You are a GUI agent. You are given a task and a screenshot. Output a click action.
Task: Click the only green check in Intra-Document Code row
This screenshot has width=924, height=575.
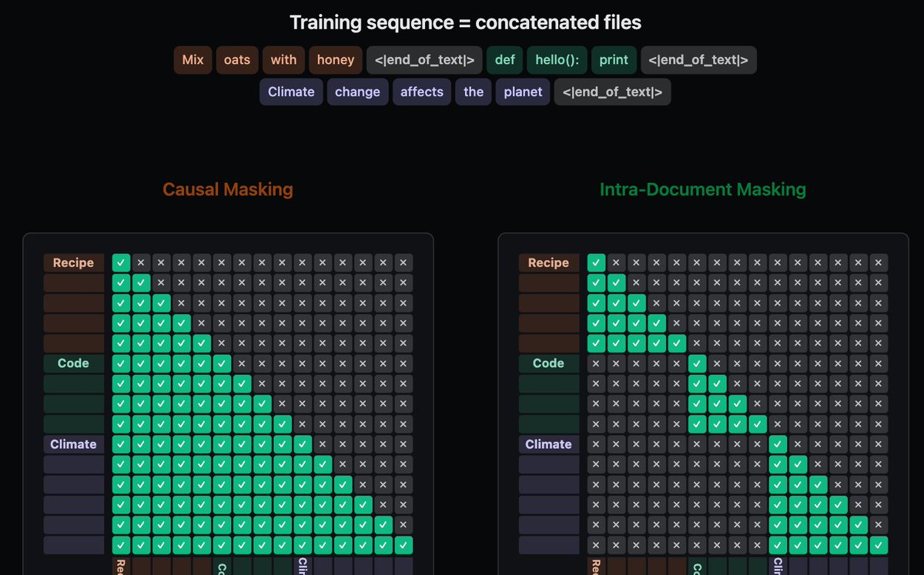[698, 363]
